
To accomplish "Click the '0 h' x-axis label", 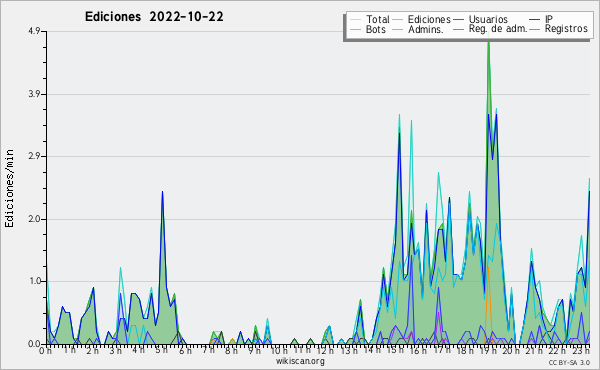I will coord(46,351).
